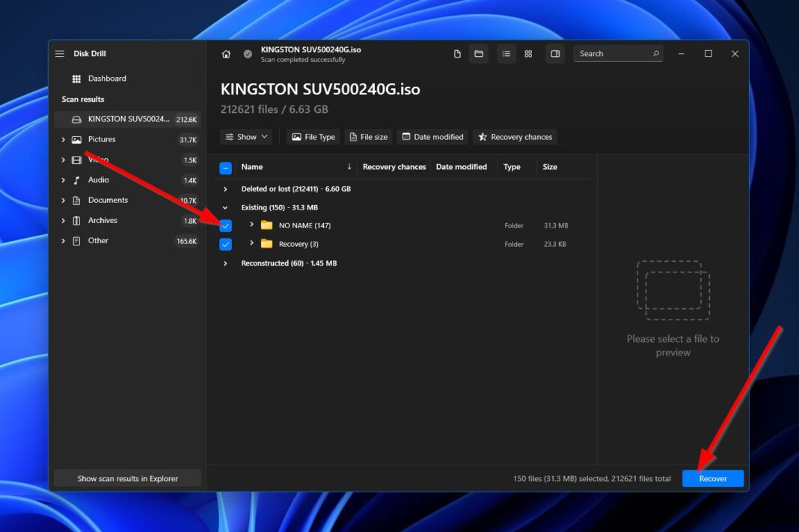Click the Recover button
This screenshot has height=532, width=799.
click(712, 478)
